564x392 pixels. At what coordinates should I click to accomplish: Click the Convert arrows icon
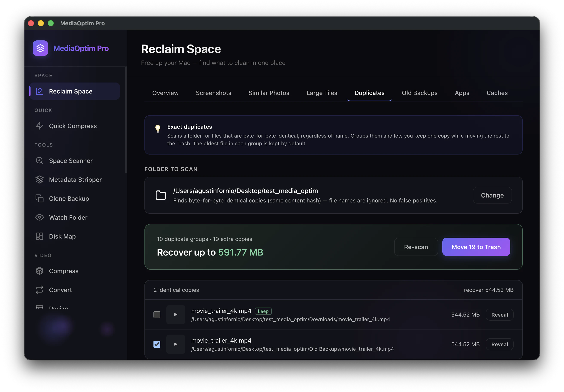(x=39, y=290)
